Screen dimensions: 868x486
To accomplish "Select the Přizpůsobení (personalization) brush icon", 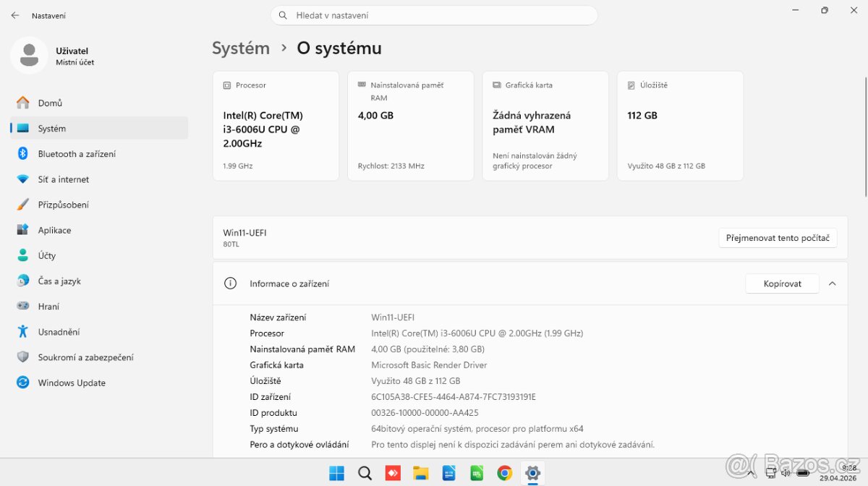I will click(x=22, y=204).
